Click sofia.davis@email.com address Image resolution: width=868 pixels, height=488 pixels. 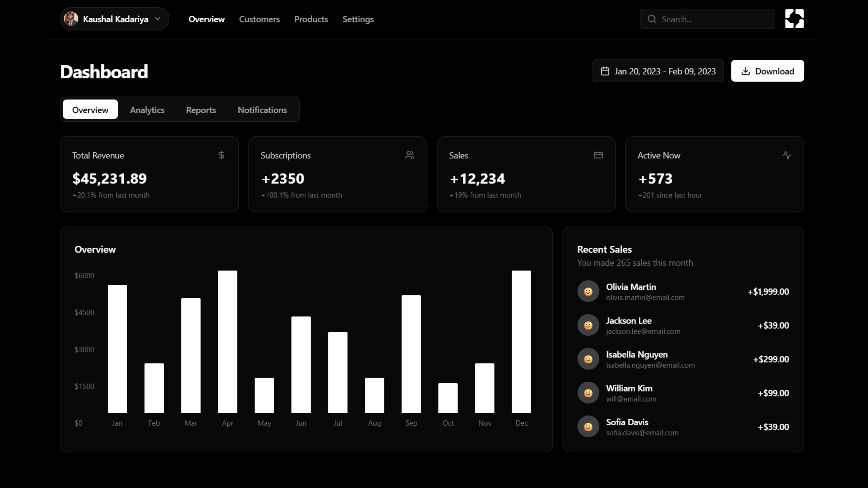pos(642,433)
